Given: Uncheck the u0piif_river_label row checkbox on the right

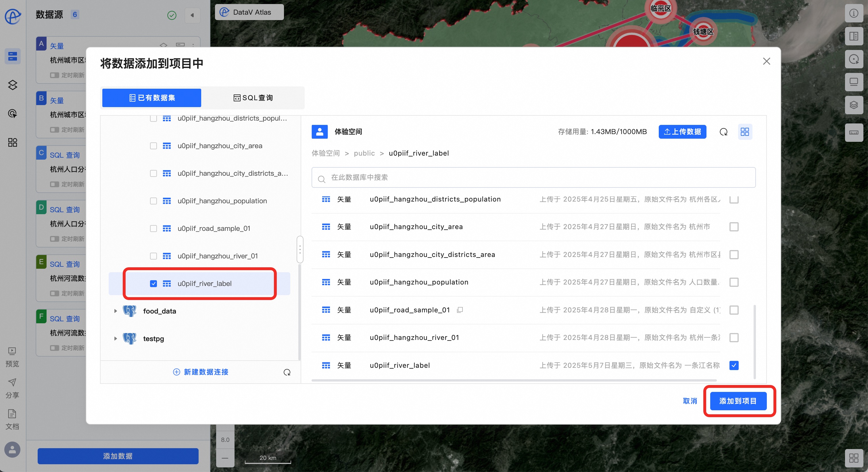Looking at the screenshot, I should [x=733, y=365].
